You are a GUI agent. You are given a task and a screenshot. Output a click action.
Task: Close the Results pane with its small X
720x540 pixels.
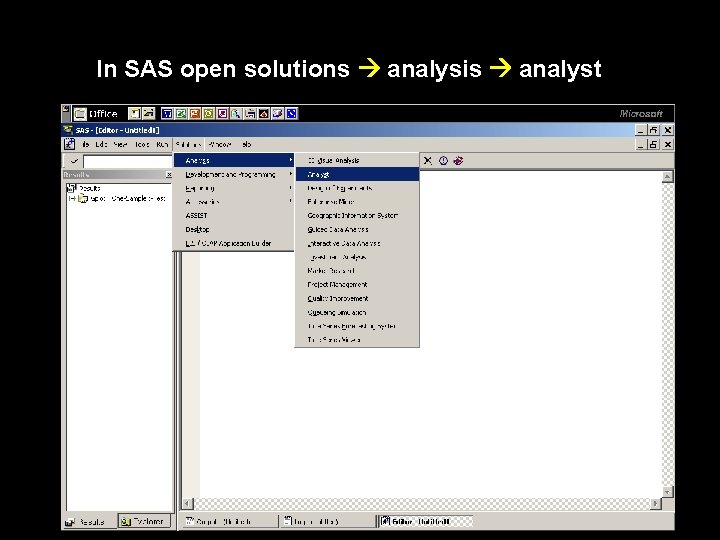(169, 174)
